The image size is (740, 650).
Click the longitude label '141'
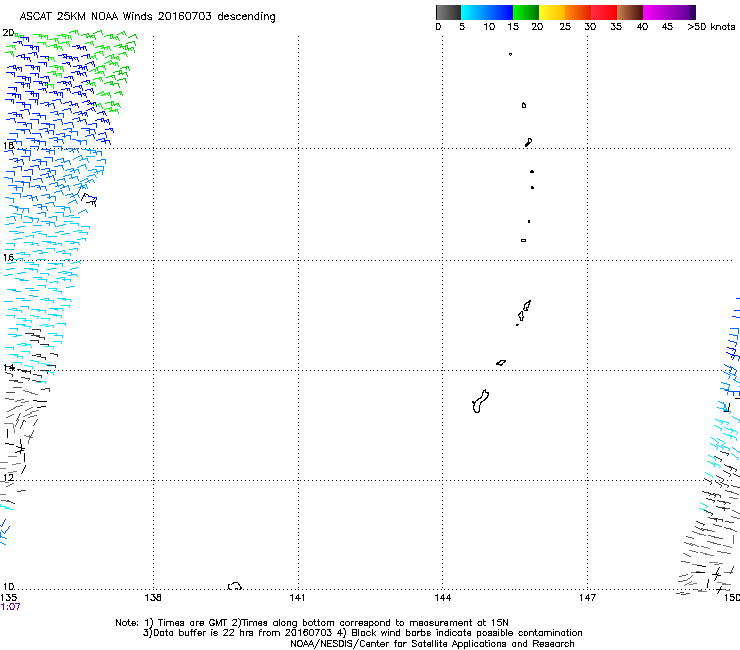click(297, 598)
